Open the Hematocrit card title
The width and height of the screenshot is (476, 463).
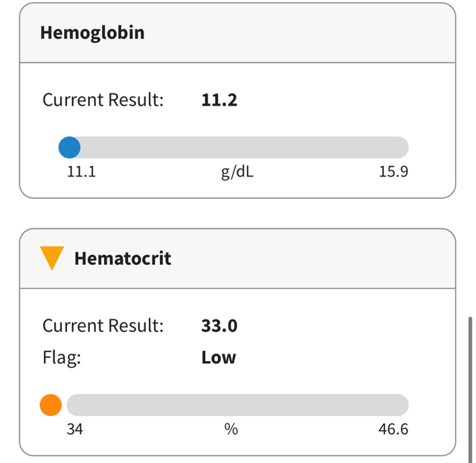123,258
